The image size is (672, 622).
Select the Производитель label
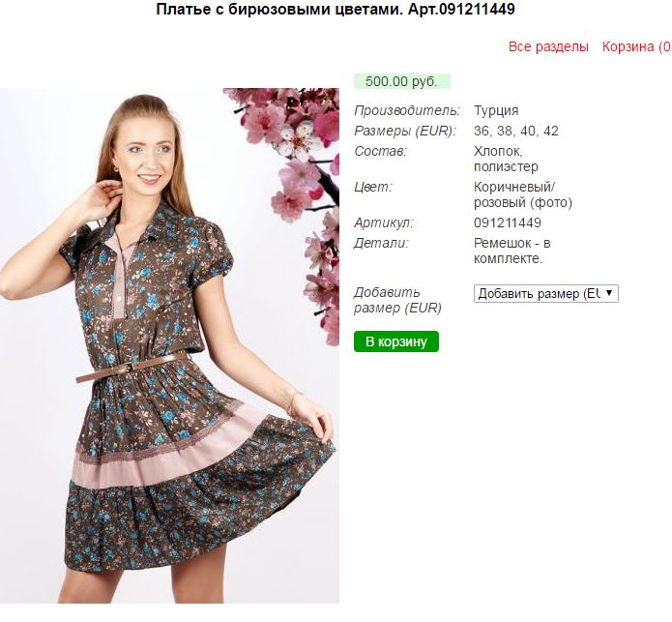click(x=407, y=110)
